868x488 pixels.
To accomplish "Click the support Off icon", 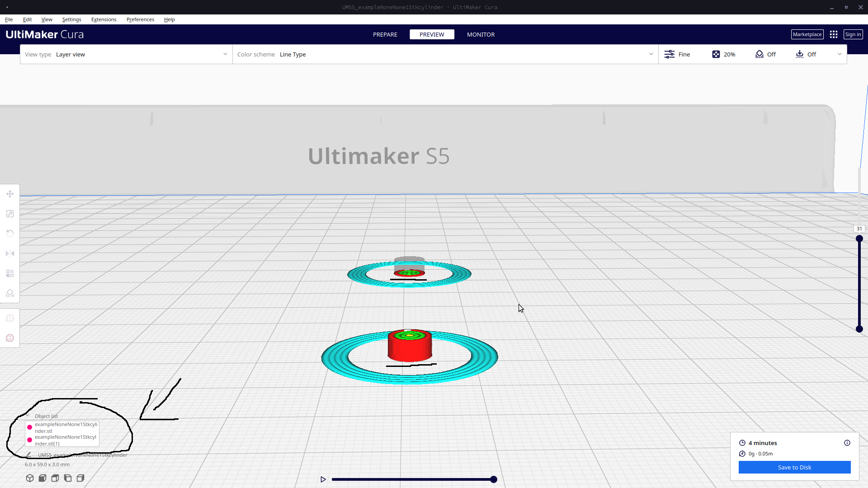I will (x=759, y=54).
